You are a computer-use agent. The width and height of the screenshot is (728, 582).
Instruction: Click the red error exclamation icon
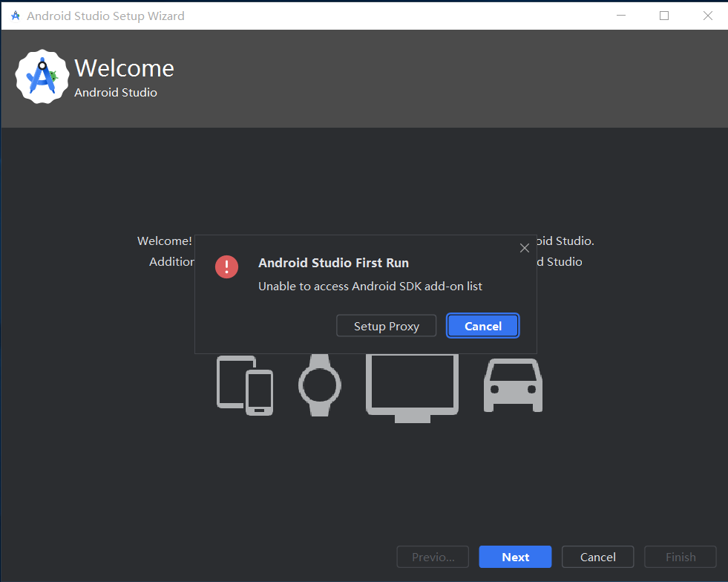click(x=226, y=267)
